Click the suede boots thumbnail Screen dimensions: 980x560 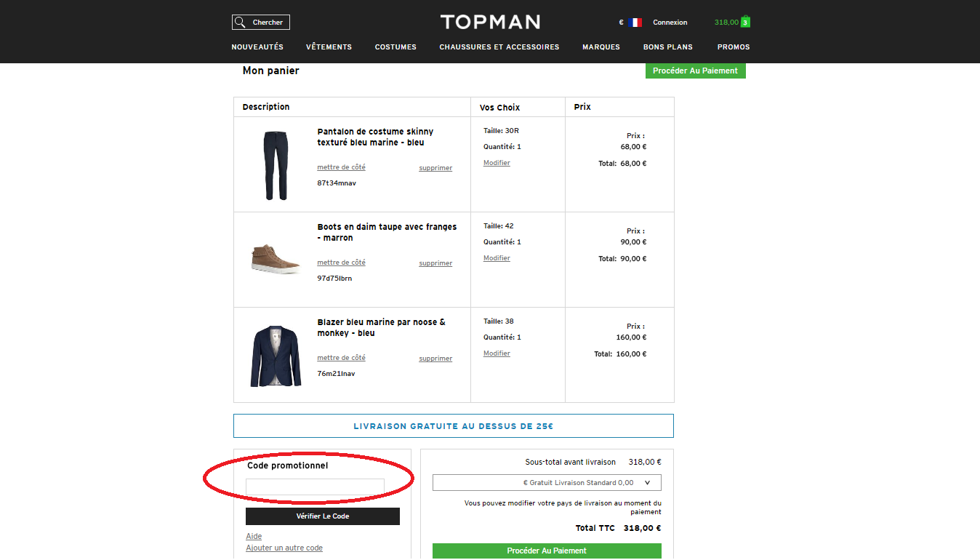tap(276, 259)
